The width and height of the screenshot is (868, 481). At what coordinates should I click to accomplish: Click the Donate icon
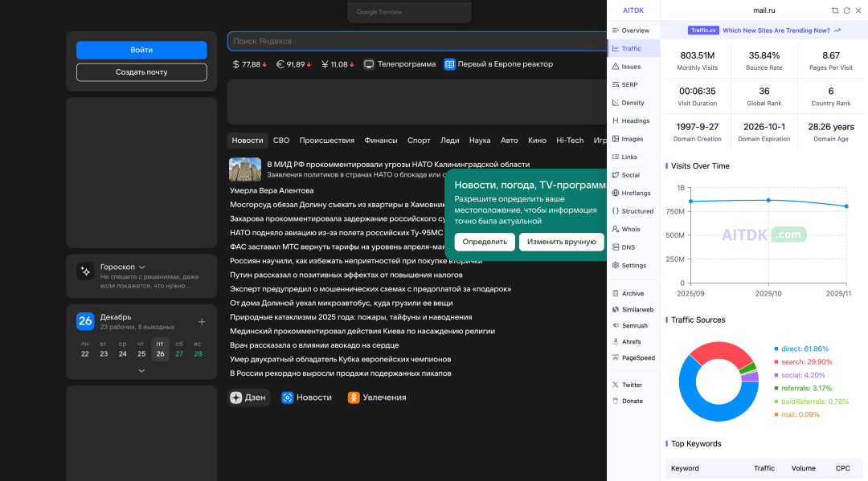coord(616,401)
